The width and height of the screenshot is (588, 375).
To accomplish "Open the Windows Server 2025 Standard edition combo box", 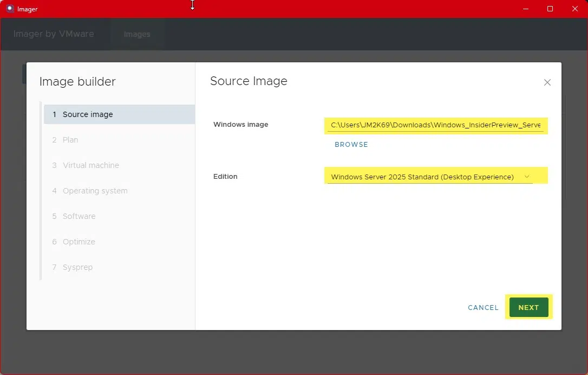I will [422, 177].
